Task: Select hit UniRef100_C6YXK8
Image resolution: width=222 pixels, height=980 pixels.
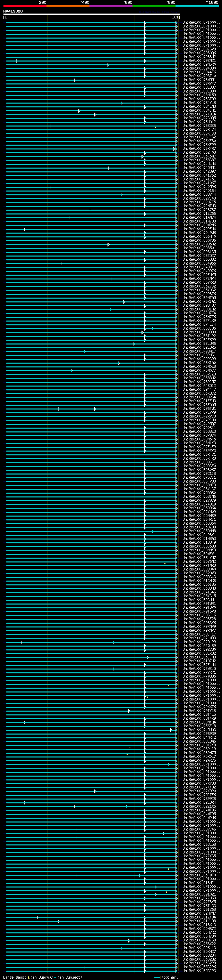Action: pos(199,282)
